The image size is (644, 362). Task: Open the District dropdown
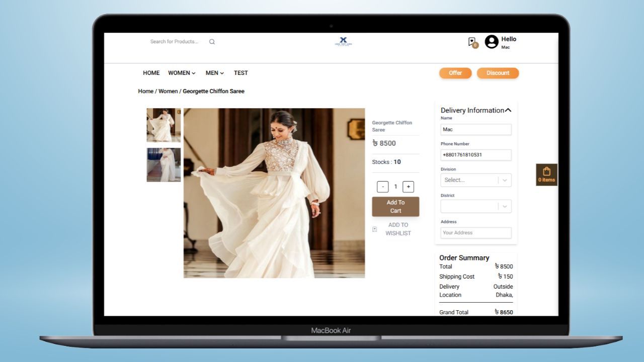(x=476, y=206)
